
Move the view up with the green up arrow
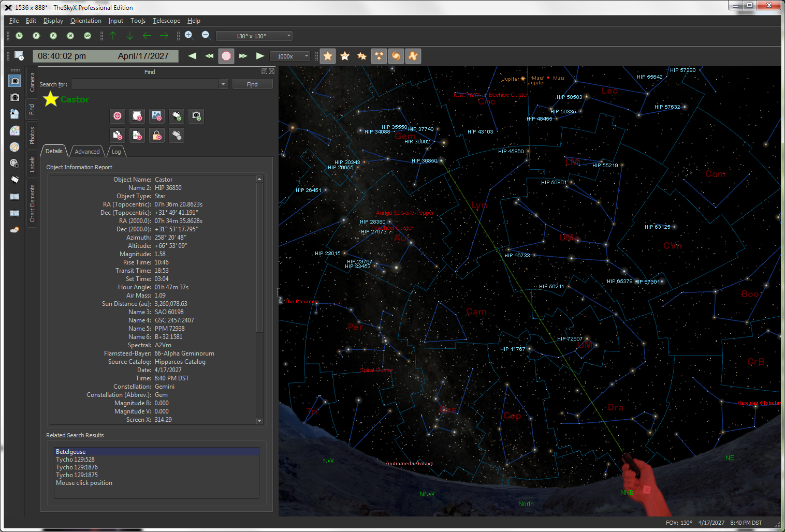coord(113,36)
